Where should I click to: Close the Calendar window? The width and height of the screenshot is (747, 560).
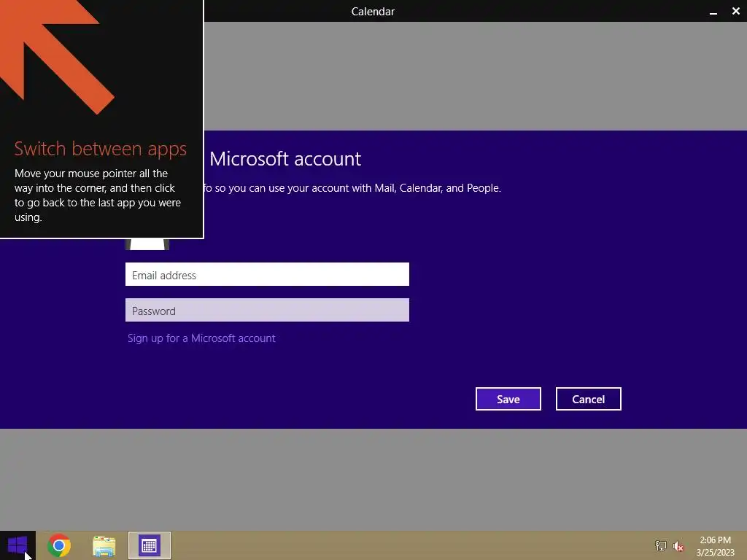(x=735, y=11)
